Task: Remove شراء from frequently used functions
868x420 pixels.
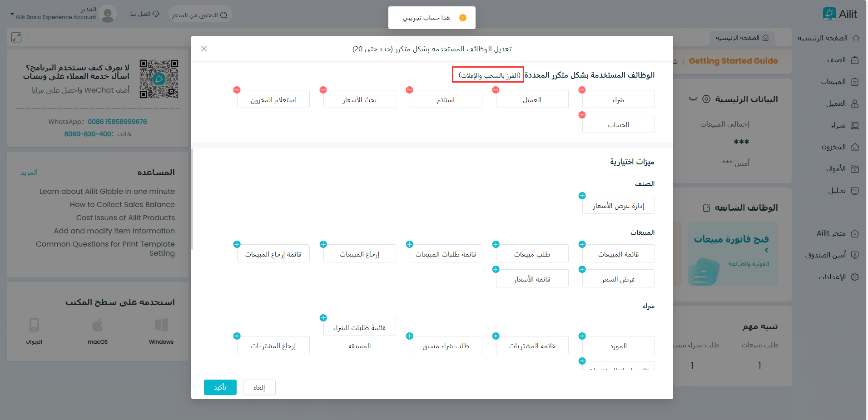Action: (x=582, y=90)
